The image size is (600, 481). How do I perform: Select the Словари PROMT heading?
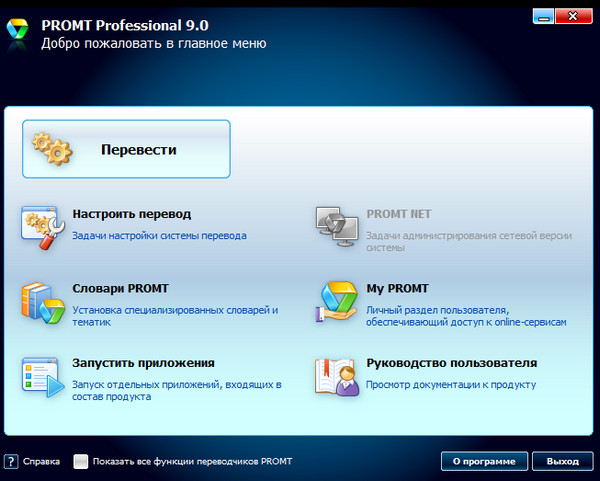click(120, 288)
